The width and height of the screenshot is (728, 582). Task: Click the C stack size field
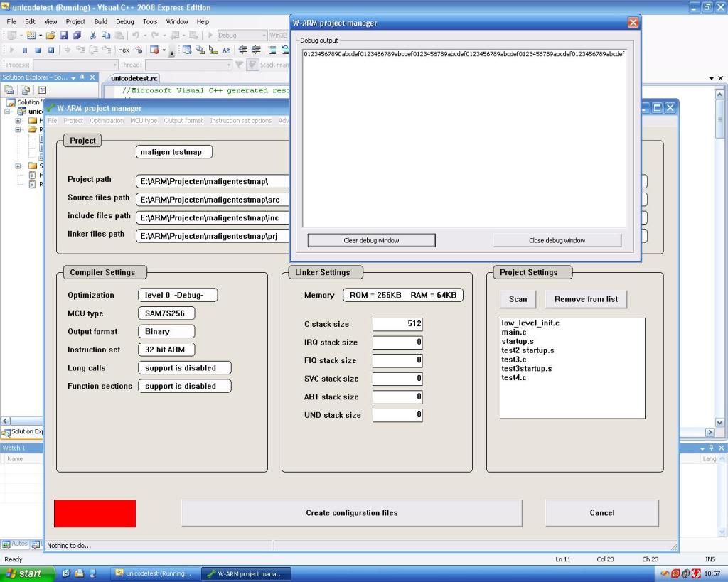tap(397, 324)
